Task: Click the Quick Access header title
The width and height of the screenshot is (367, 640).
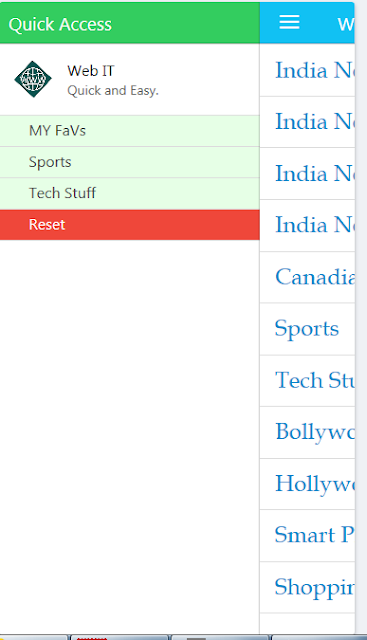Action: 60,24
